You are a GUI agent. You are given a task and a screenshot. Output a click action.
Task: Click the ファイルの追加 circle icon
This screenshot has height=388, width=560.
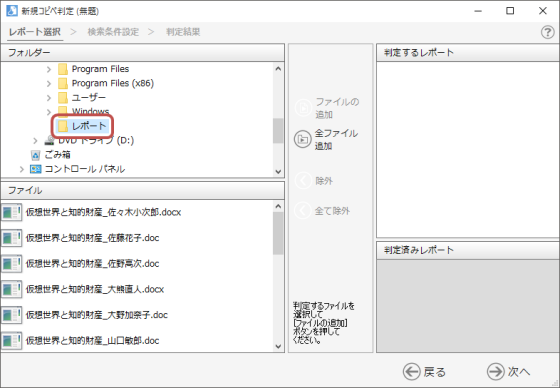[x=303, y=108]
